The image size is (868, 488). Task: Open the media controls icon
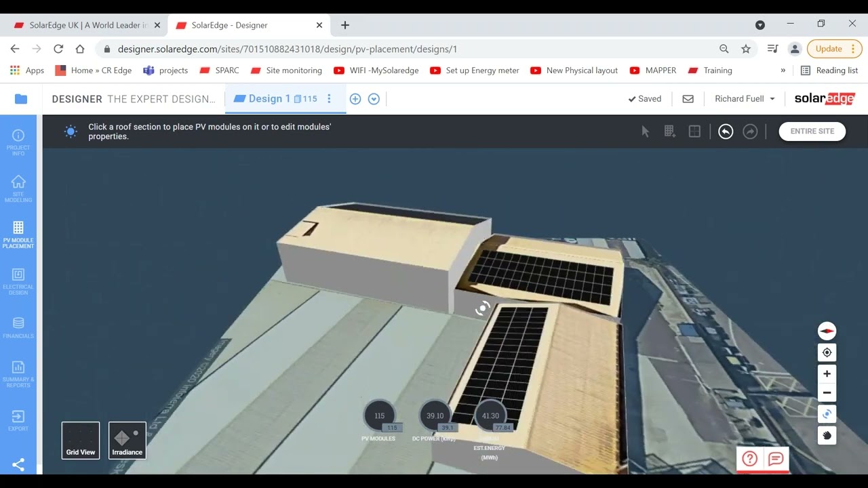pyautogui.click(x=772, y=49)
